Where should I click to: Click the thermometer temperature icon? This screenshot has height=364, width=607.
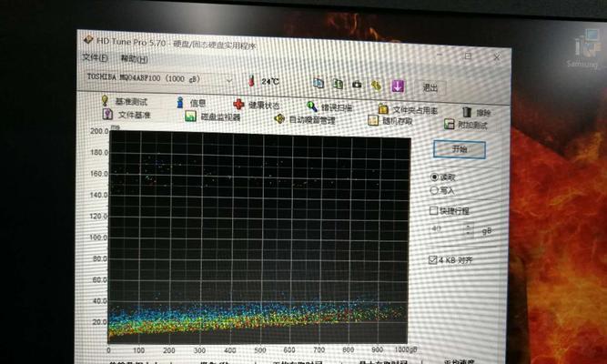point(251,81)
